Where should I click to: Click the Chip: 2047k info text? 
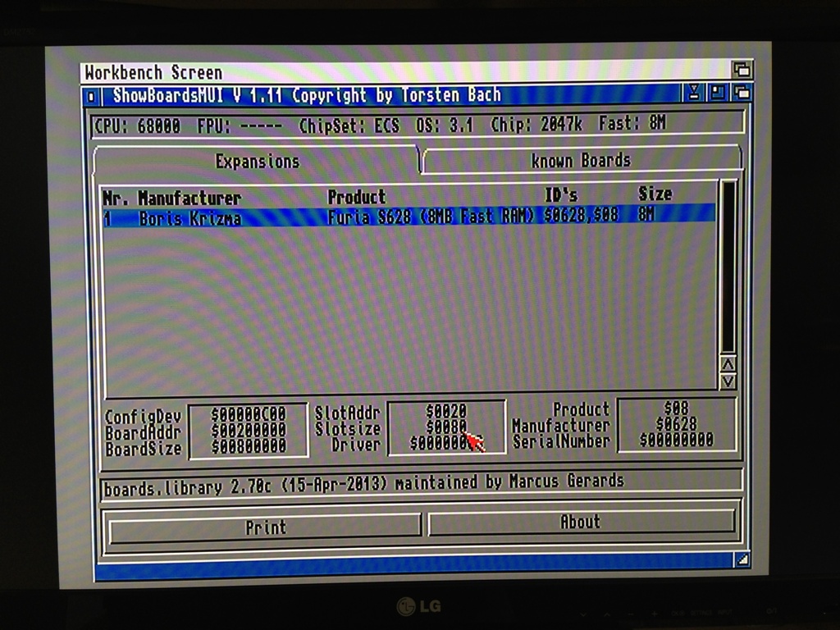(x=536, y=125)
